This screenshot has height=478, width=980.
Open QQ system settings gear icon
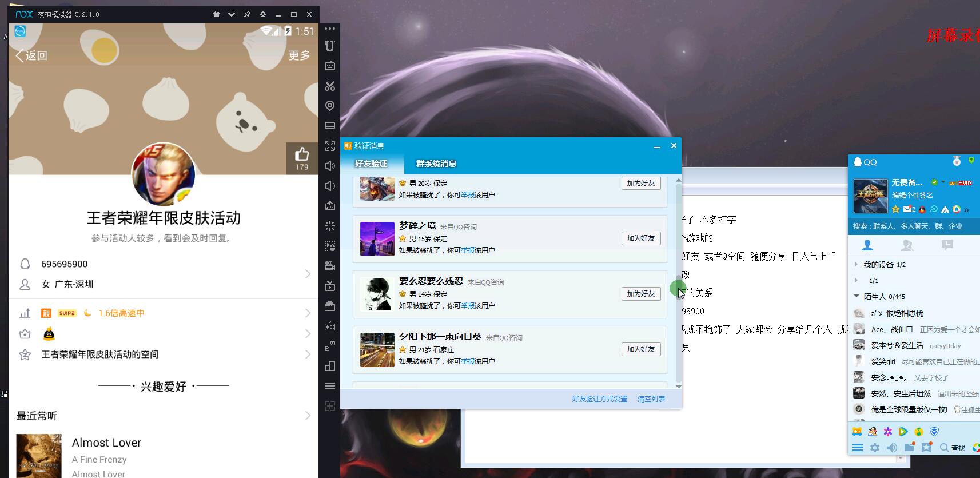coord(875,448)
